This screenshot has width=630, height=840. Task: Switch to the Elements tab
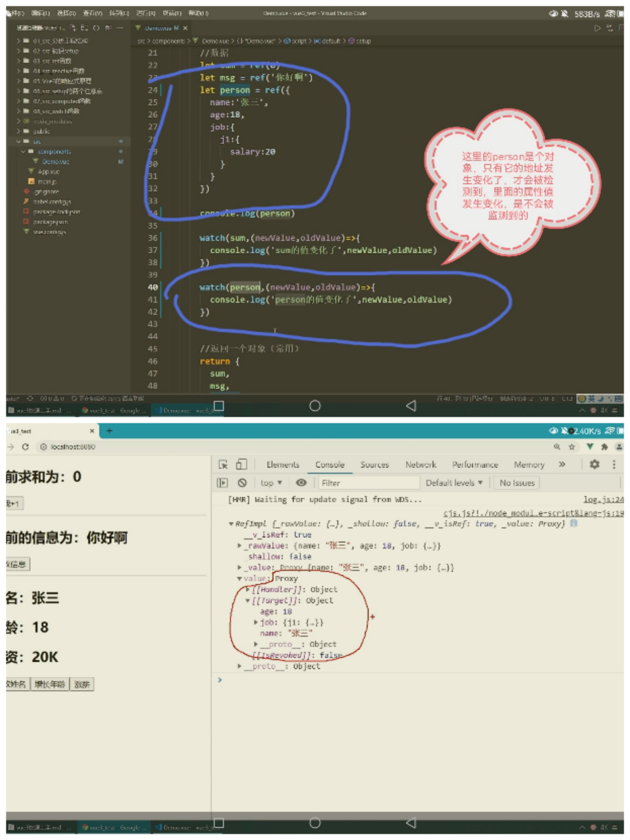283,464
